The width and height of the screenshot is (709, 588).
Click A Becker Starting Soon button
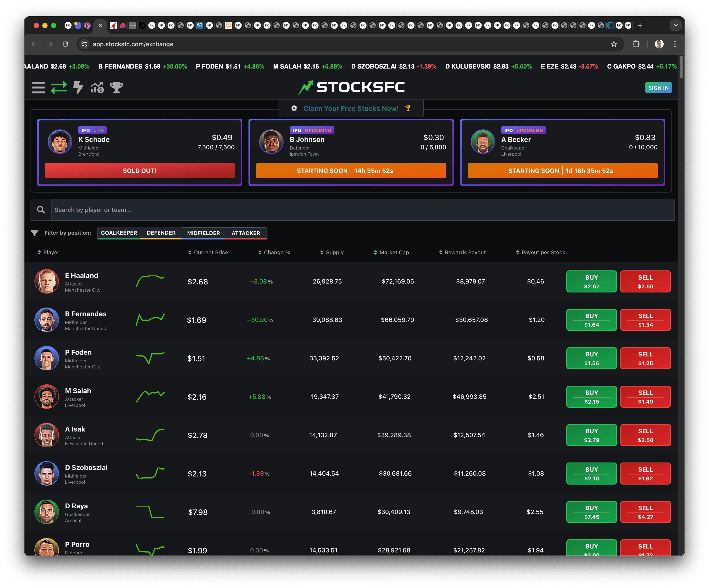click(x=562, y=170)
